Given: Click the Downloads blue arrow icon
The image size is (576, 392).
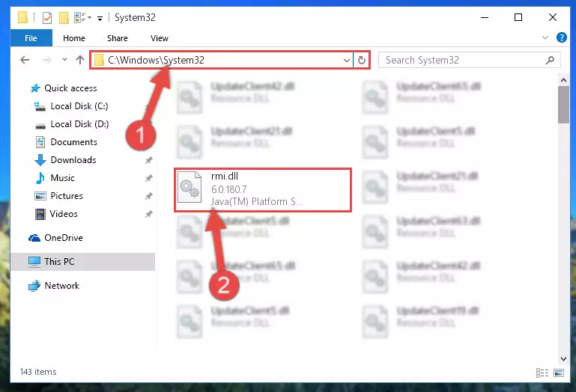Looking at the screenshot, I should (x=40, y=160).
